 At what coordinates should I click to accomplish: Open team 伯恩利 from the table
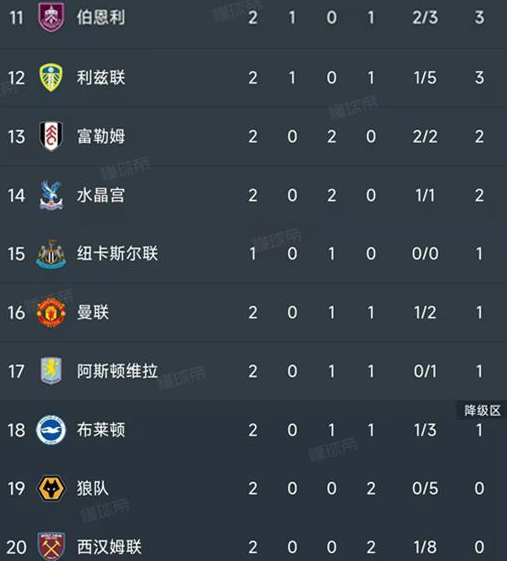[x=101, y=17]
